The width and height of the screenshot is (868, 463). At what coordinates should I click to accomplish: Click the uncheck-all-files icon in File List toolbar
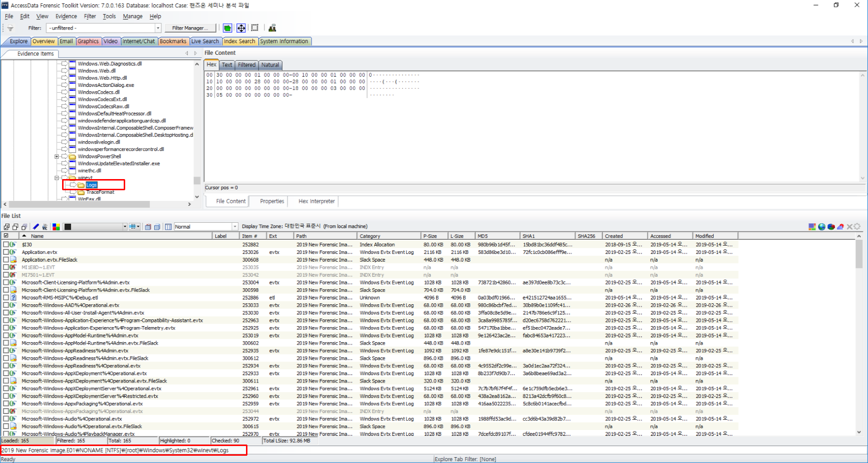[15, 227]
